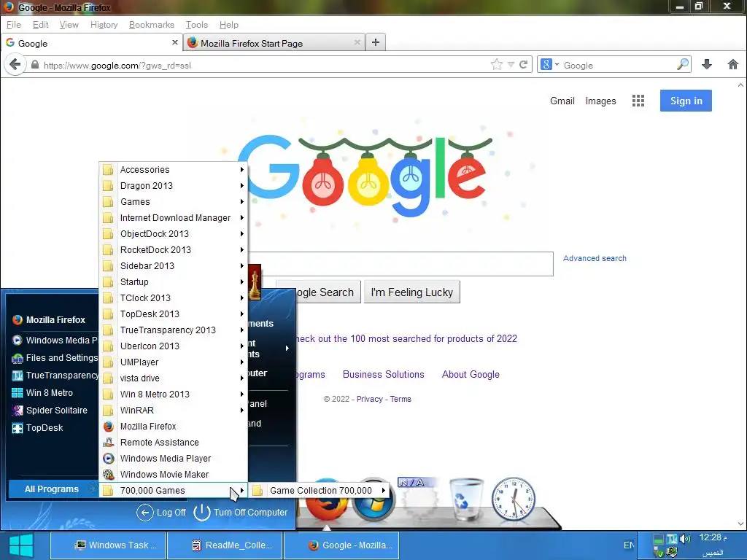Switch to ReadMe_Colle taskbar button
The width and height of the screenshot is (747, 560).
point(225,545)
